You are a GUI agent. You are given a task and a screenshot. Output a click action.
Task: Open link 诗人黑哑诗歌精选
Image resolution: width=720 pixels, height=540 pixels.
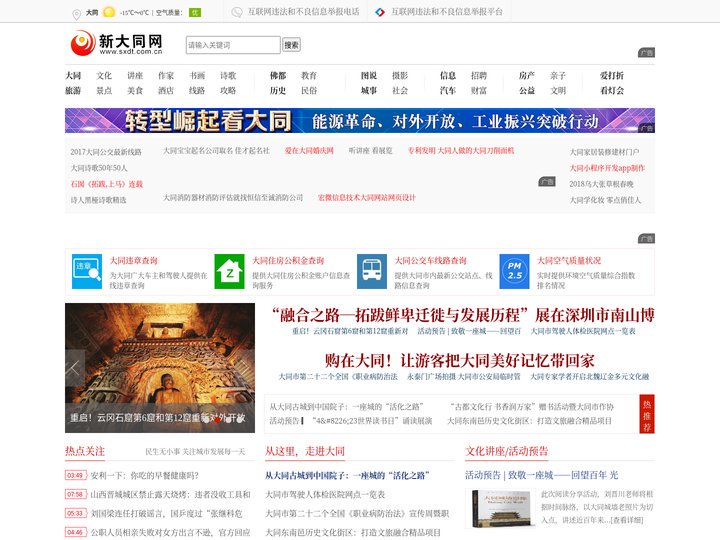[98, 200]
